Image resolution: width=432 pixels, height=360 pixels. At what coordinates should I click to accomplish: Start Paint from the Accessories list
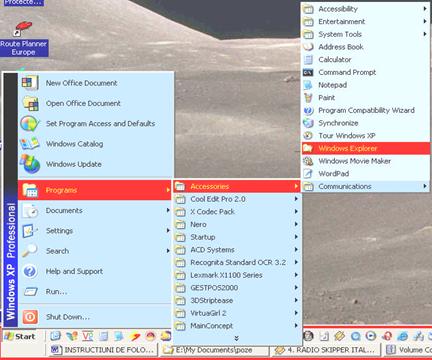(x=365, y=97)
